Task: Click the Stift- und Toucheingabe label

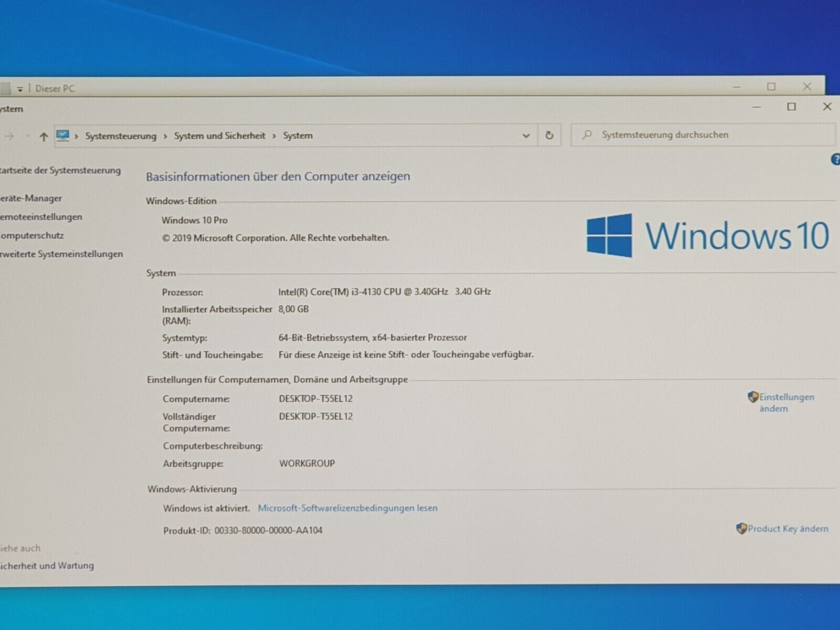Action: point(212,355)
